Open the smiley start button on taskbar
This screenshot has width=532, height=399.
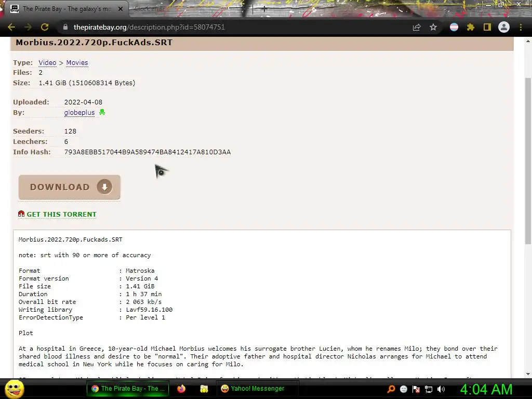click(x=14, y=389)
